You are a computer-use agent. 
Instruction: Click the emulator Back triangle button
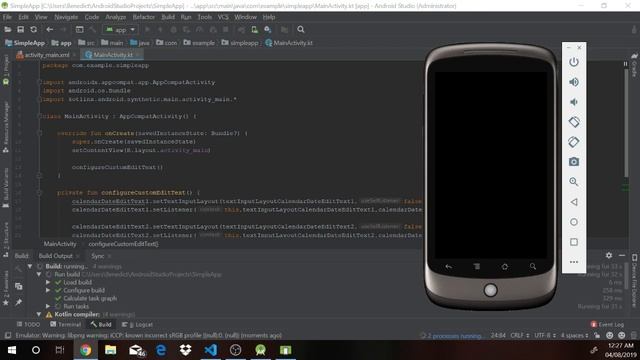point(574,202)
